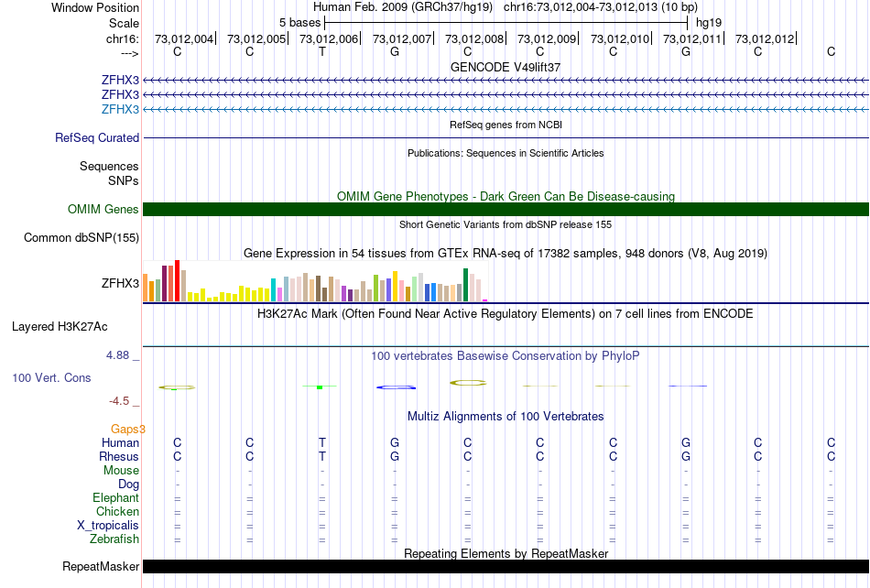The width and height of the screenshot is (870, 588).
Task: Select the Dog alignment row label
Action: pos(129,484)
